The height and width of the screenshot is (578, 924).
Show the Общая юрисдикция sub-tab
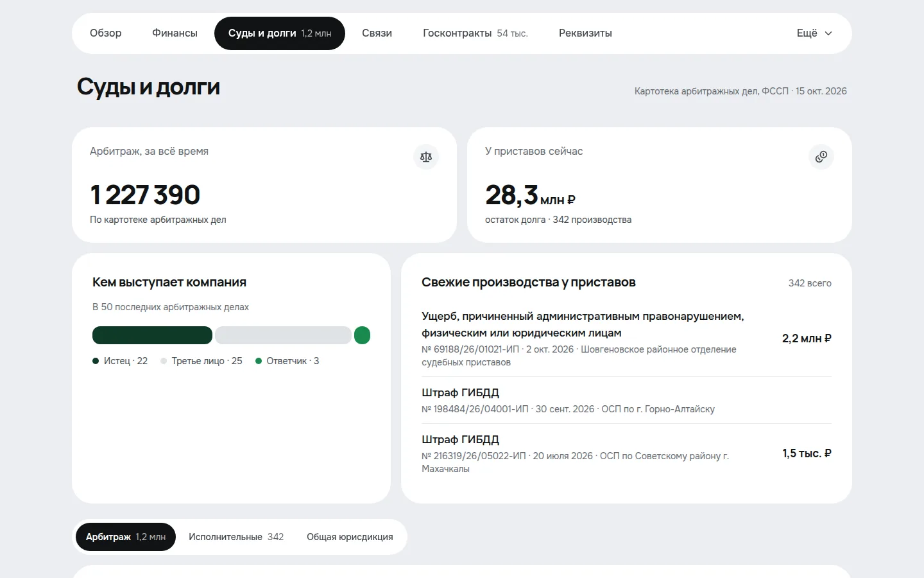(x=350, y=537)
